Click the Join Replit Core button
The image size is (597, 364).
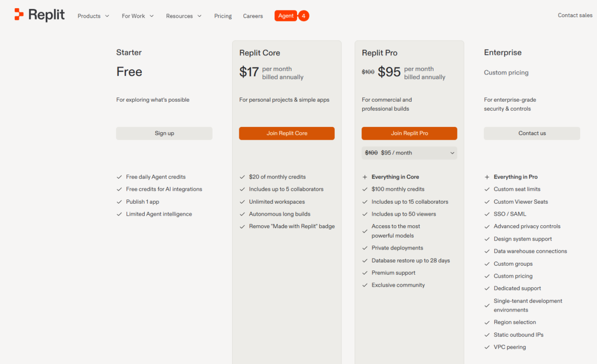tap(287, 134)
